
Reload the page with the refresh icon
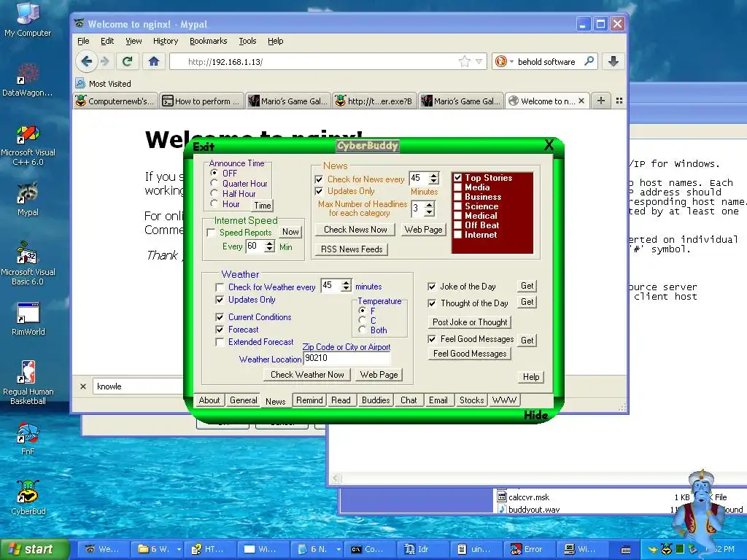pyautogui.click(x=127, y=61)
